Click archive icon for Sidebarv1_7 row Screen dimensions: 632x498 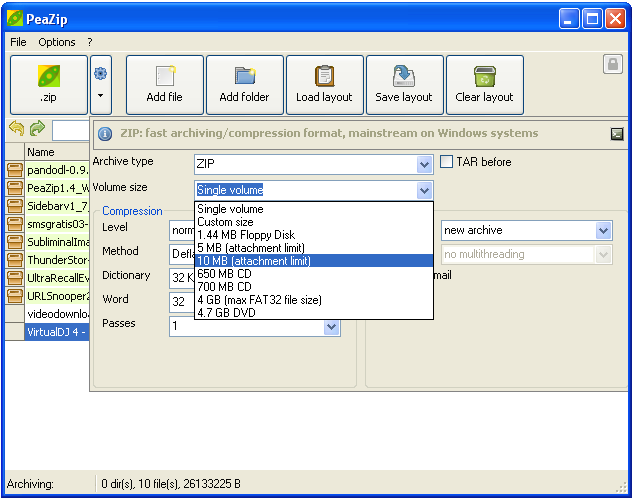(x=15, y=206)
